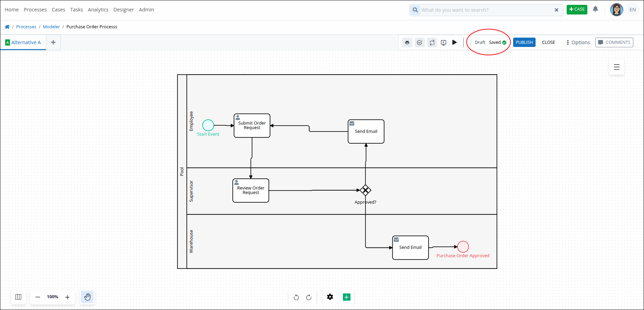Open the Processes menu

35,10
